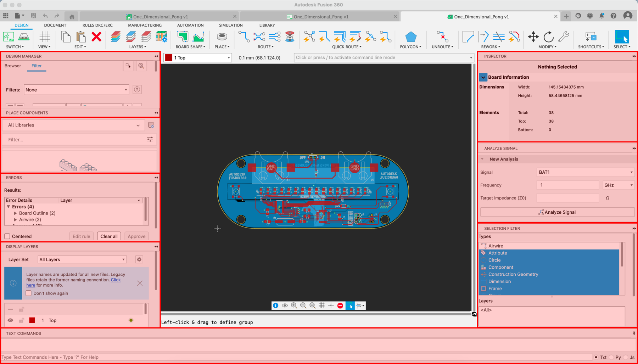This screenshot has height=364, width=638.
Task: Click the Clear all button
Action: click(109, 236)
